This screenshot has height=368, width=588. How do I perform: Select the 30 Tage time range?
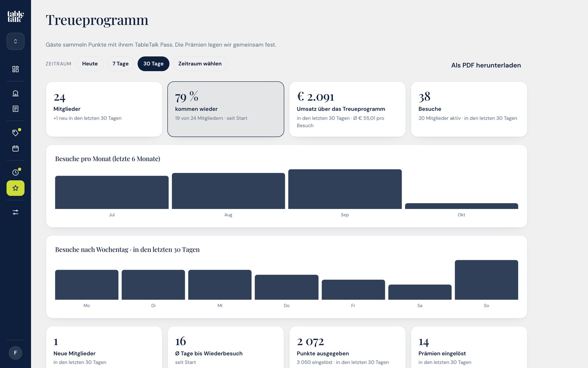(153, 64)
